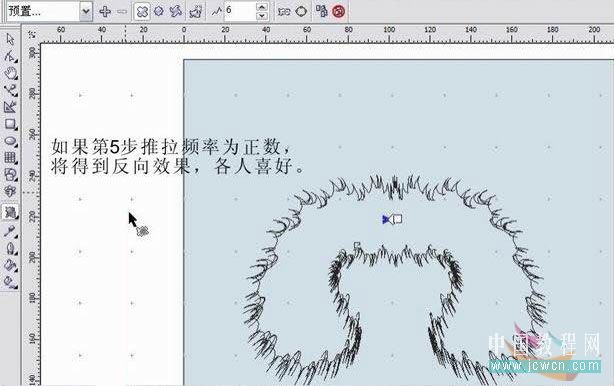Screen dimensions: 614x386
Task: Select the Rectangle tool
Action: (10, 124)
